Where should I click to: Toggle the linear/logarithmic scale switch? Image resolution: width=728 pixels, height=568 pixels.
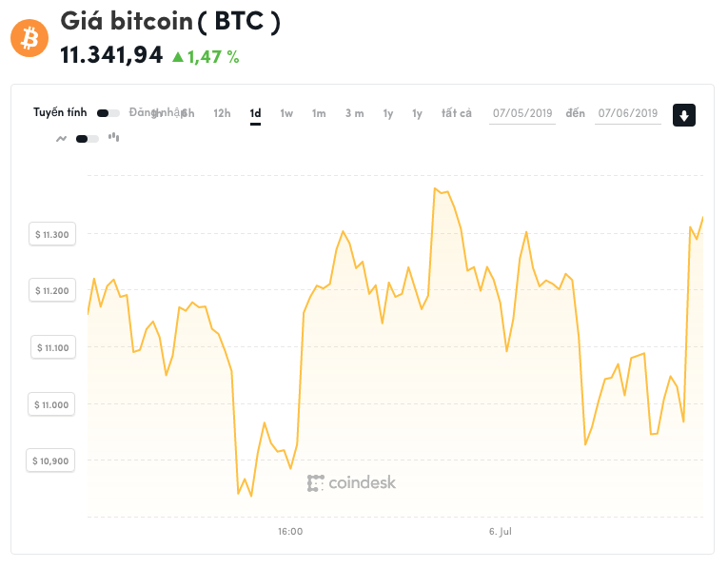(x=108, y=113)
